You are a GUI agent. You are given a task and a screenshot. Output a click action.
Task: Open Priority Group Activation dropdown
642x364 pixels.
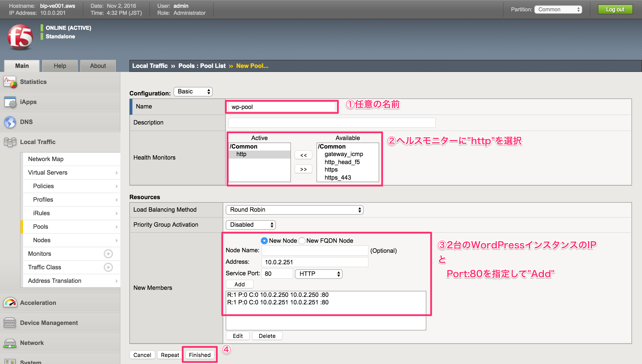251,225
